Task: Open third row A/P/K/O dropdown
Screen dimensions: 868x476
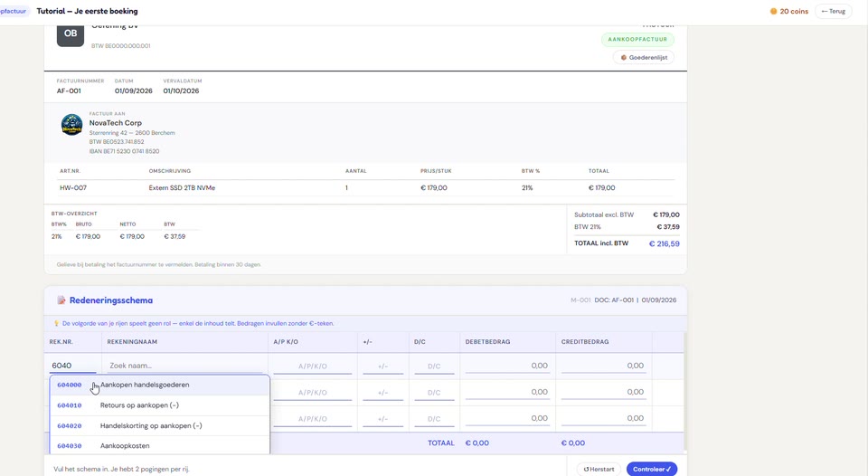Action: click(312, 419)
